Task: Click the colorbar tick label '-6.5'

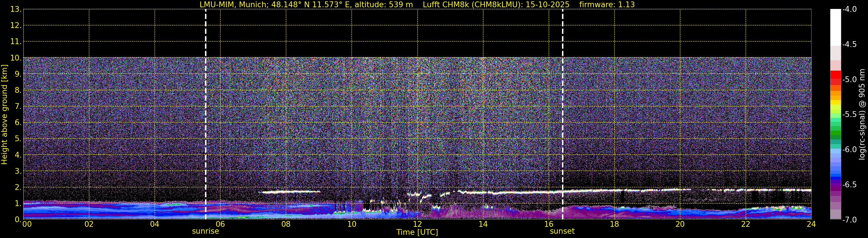Action: (849, 185)
